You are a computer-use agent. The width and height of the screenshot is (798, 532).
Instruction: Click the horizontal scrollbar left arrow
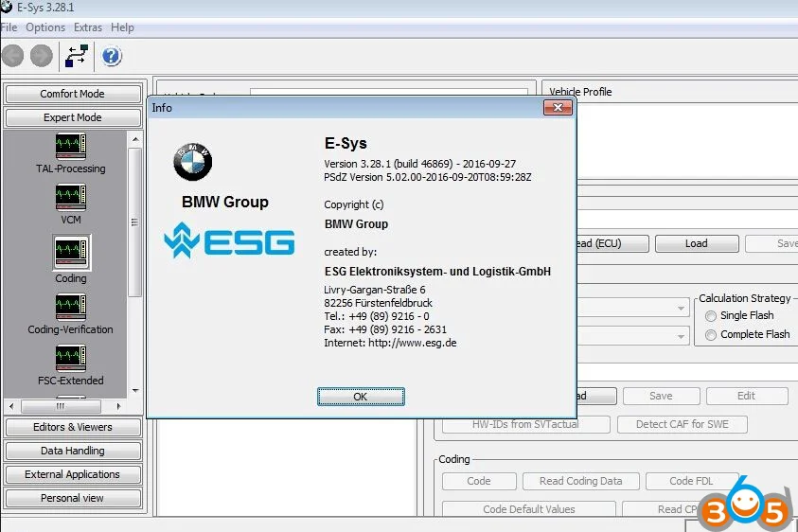coord(11,406)
